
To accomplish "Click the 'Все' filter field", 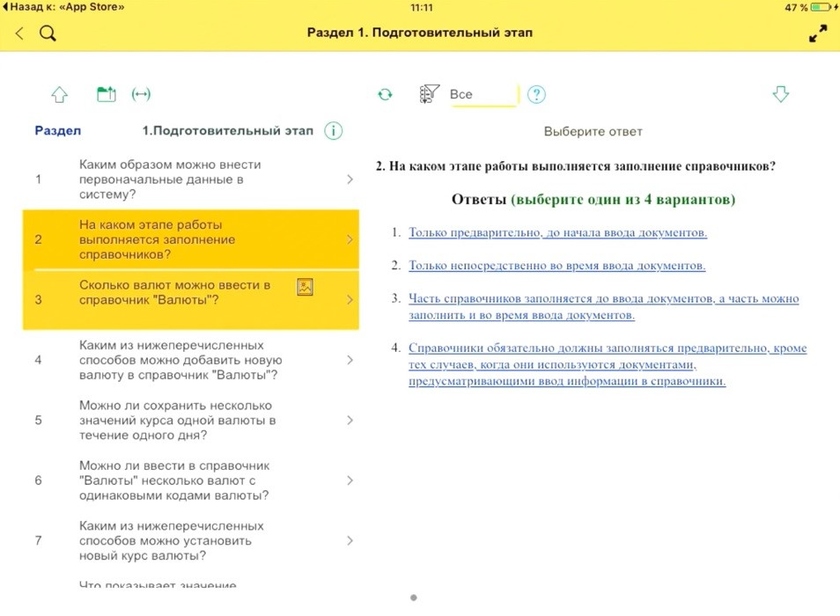I will point(482,95).
